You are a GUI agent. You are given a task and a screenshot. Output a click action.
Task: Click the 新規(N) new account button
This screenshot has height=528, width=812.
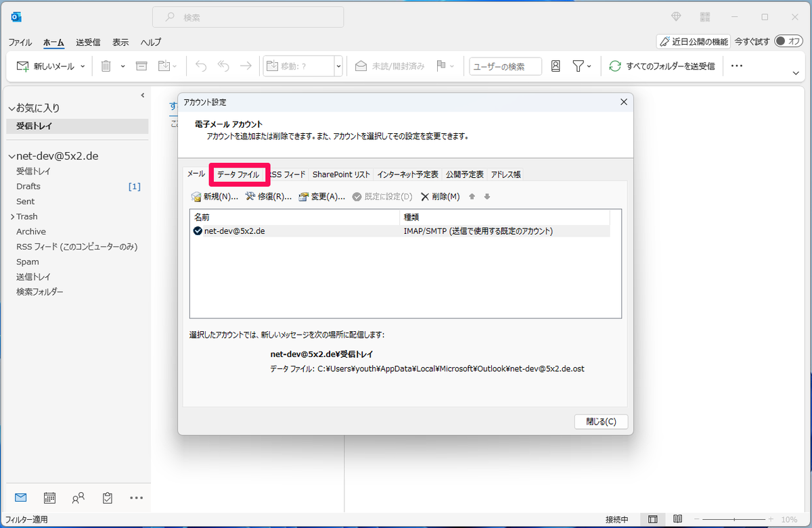pyautogui.click(x=215, y=197)
